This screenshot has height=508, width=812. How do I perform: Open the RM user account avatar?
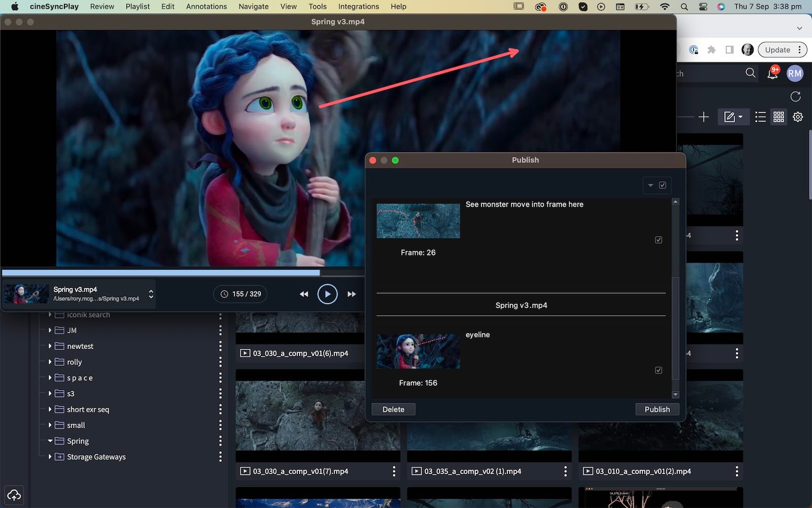click(795, 73)
